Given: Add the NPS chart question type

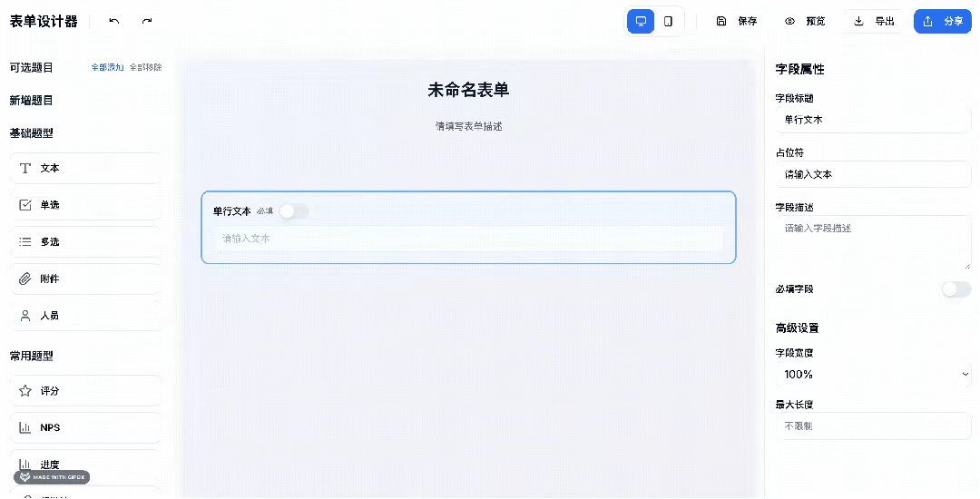Looking at the screenshot, I should (85, 428).
